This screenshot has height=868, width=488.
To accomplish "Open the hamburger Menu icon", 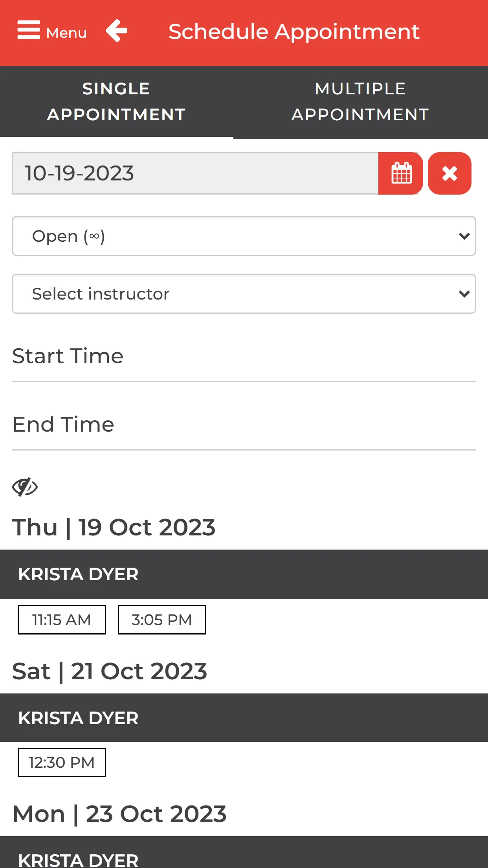I will point(29,30).
